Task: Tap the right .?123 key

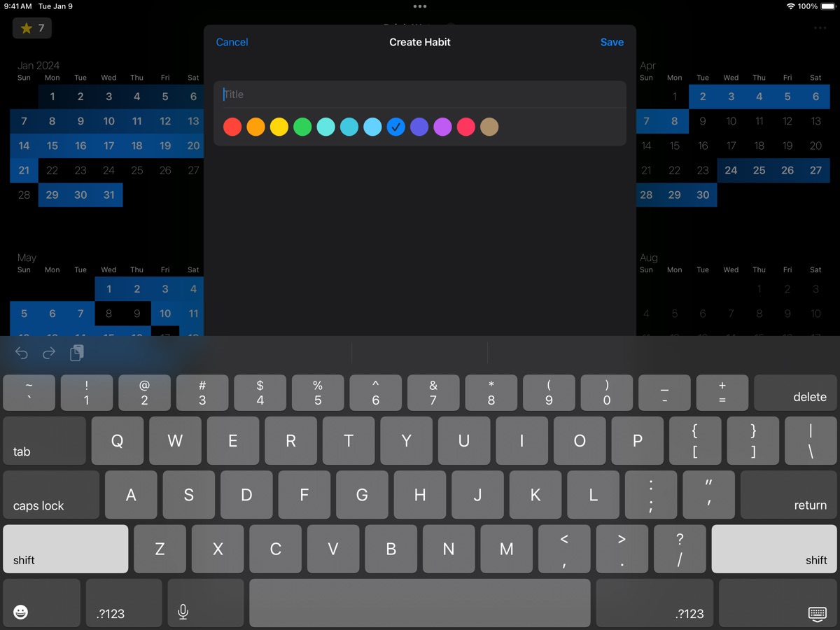Action: [x=654, y=603]
